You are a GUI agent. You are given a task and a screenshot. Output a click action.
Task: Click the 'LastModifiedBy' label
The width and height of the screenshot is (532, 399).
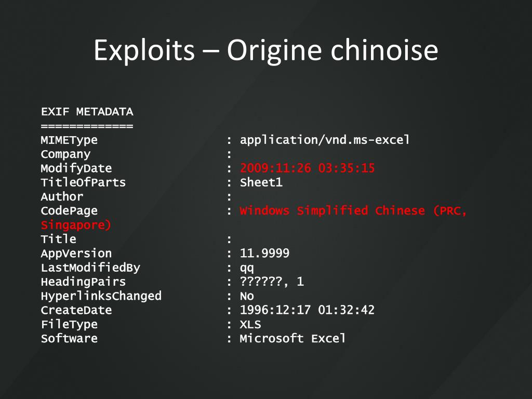90,268
